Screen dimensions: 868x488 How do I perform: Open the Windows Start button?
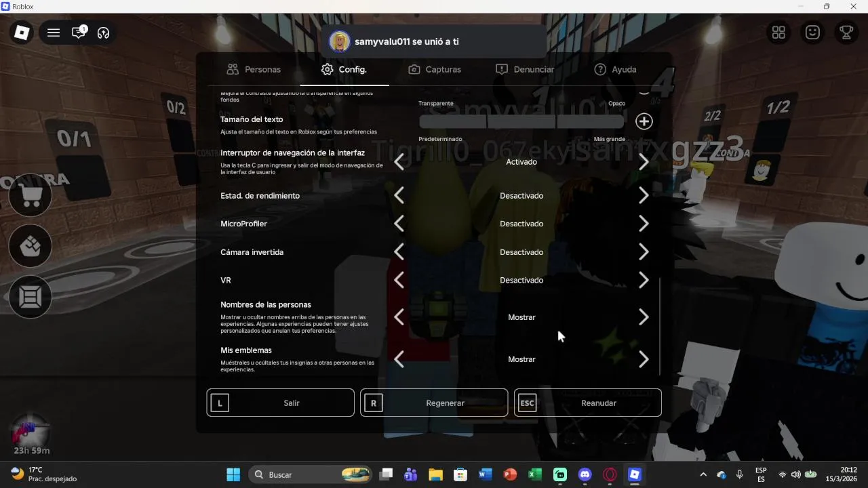coord(233,474)
